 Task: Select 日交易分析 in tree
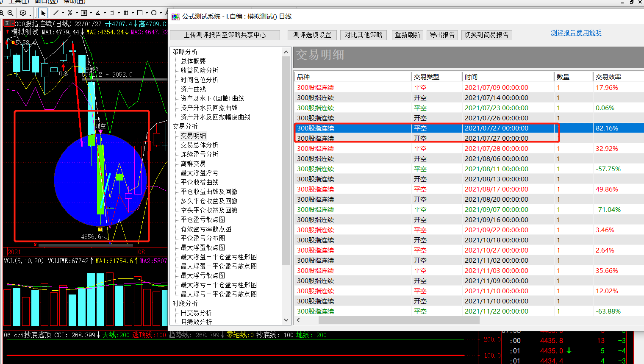point(197,313)
